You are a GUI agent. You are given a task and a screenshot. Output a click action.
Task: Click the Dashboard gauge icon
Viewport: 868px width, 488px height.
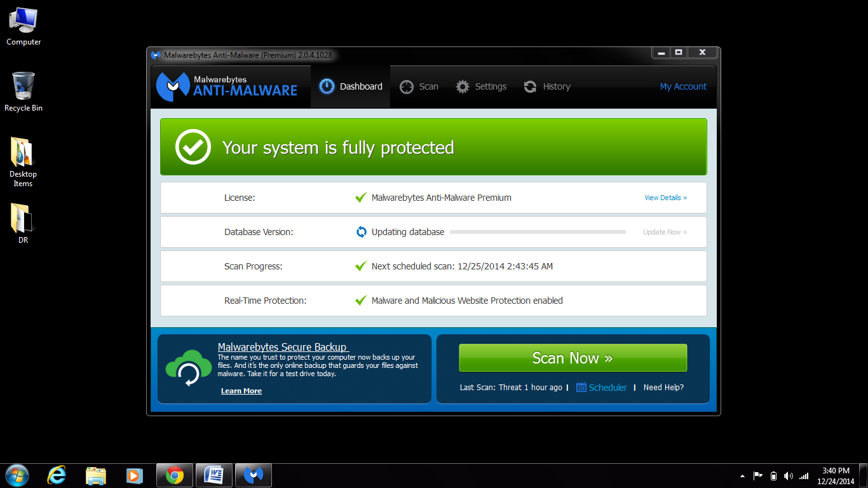[327, 86]
